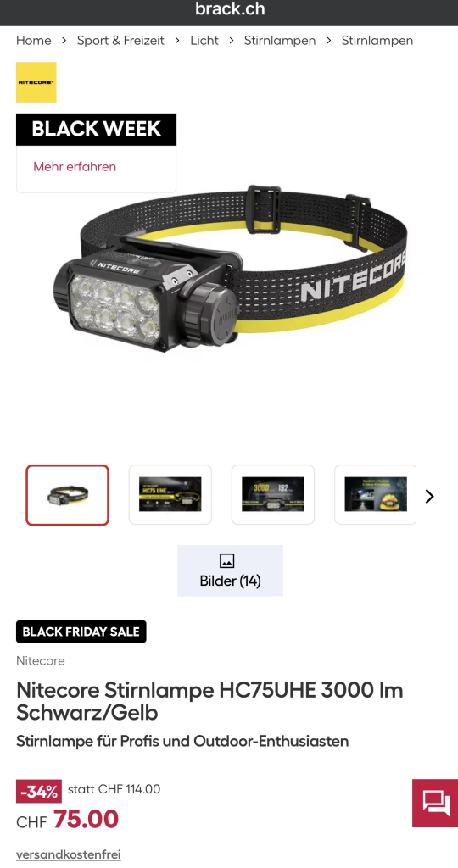Image resolution: width=458 pixels, height=868 pixels.
Task: Select the 3000 lumen thumbnail
Action: (x=273, y=495)
